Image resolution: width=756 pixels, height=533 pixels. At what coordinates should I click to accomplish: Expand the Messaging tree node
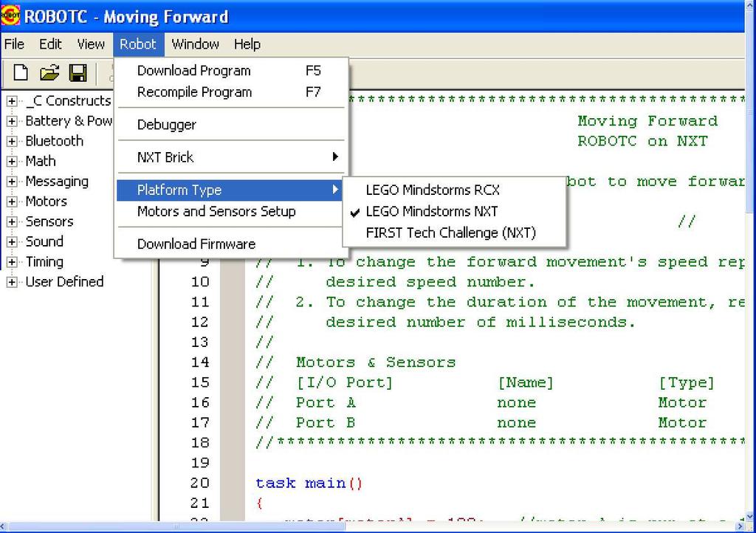point(12,181)
